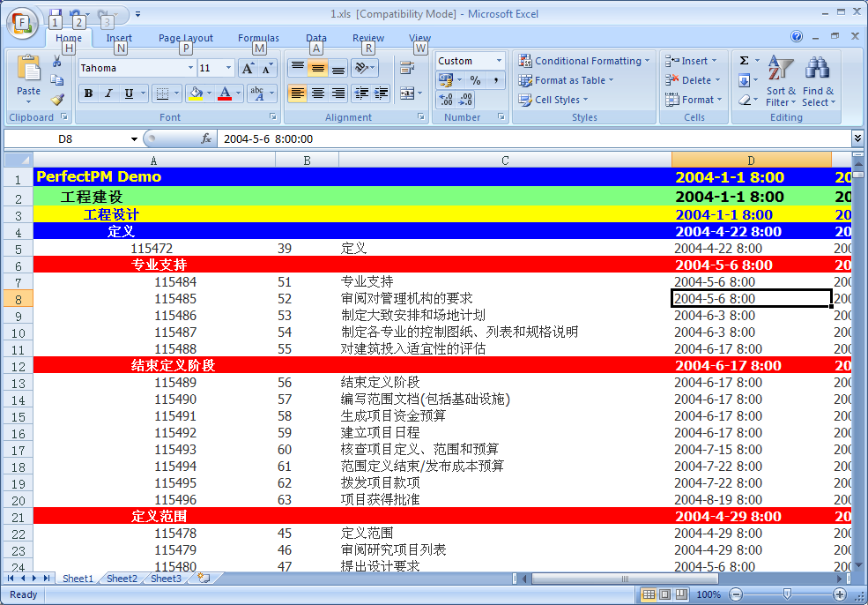
Task: Increase font size with Grow Font
Action: (248, 68)
